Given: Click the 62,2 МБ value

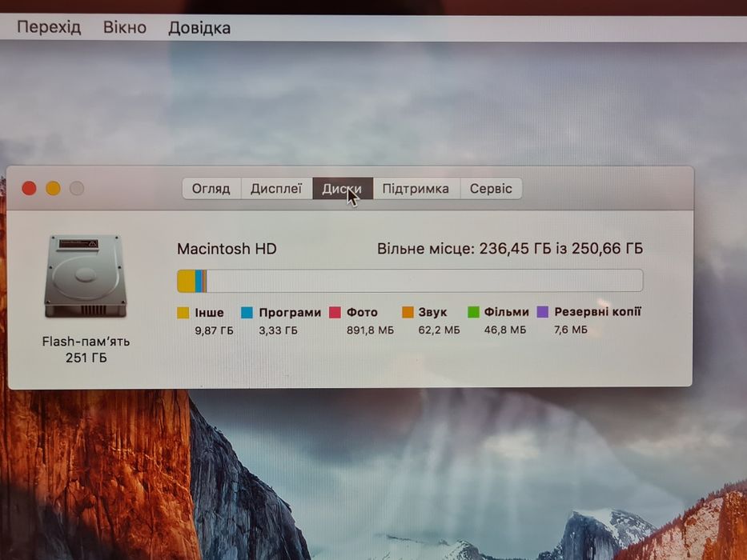Looking at the screenshot, I should 440,330.
